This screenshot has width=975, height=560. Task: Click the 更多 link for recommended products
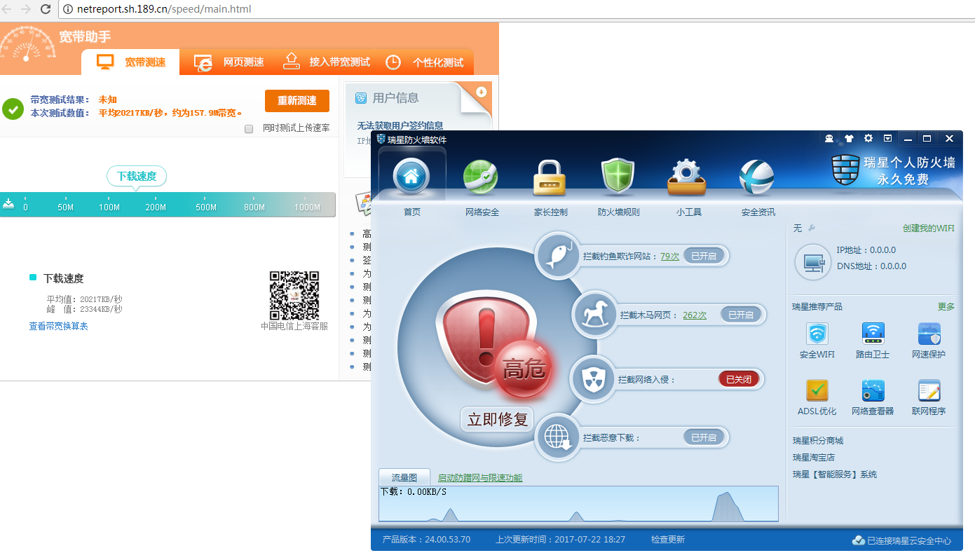pyautogui.click(x=946, y=306)
